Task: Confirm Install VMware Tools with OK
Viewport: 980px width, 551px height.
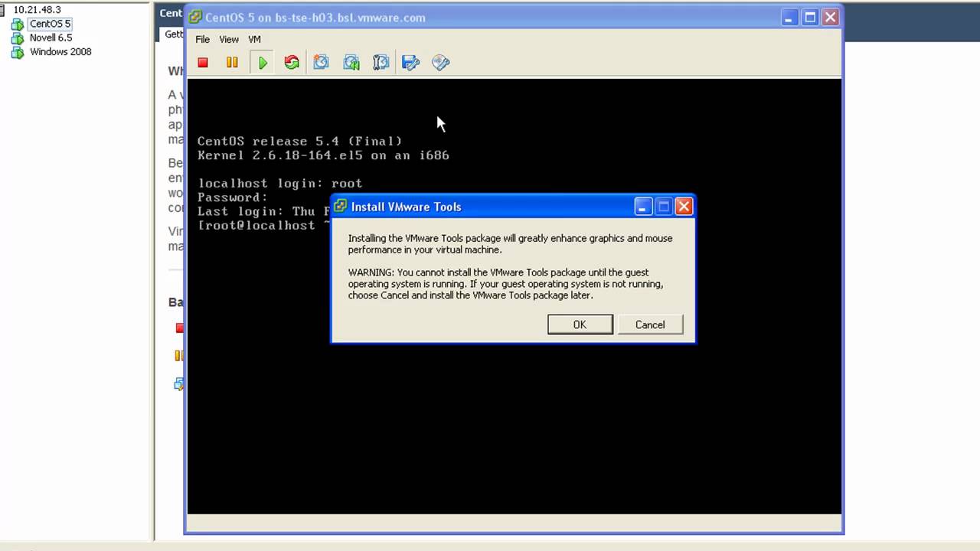Action: click(580, 324)
